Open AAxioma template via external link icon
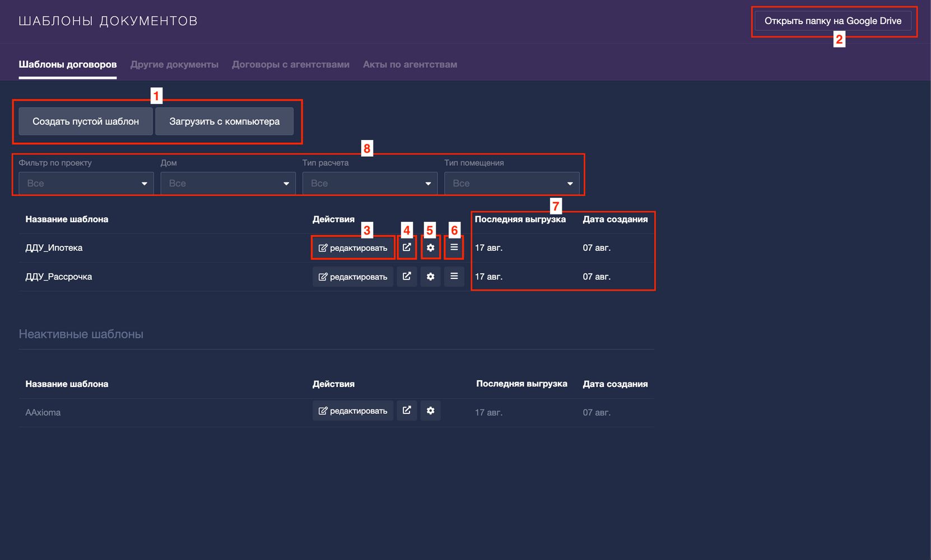931x560 pixels. [x=407, y=410]
